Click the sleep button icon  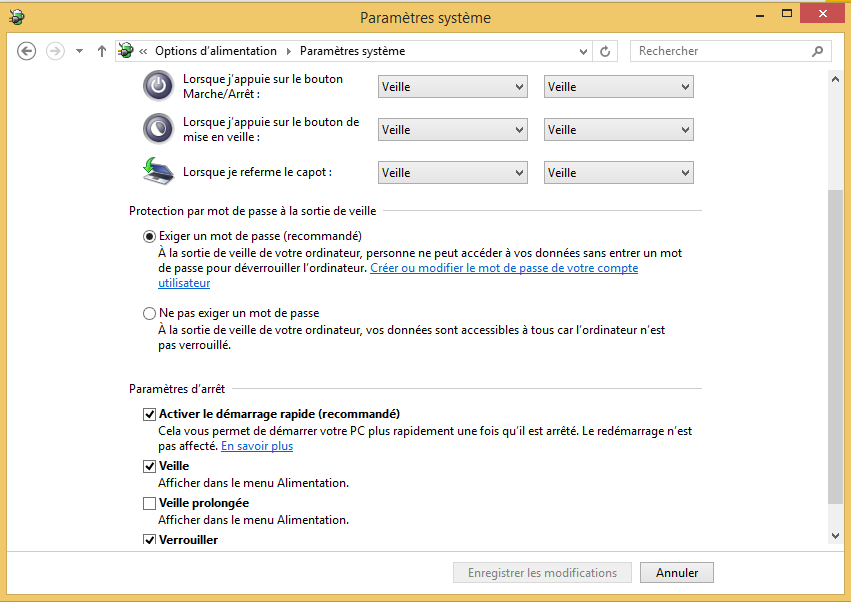tap(158, 129)
